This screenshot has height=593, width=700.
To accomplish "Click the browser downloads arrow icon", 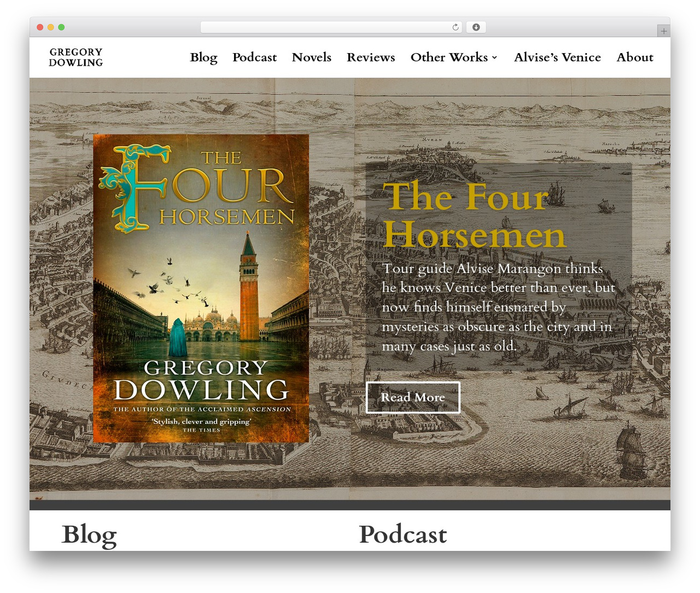I will tap(476, 27).
